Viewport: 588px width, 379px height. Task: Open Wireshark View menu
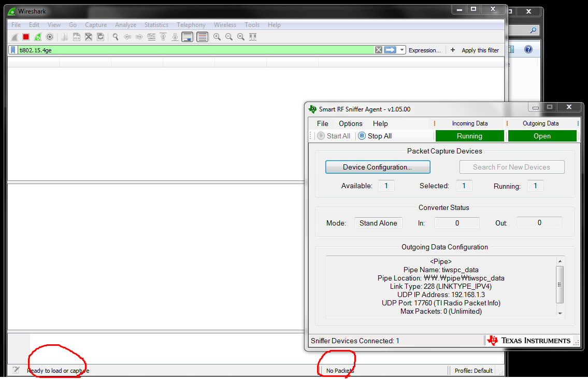(54, 25)
